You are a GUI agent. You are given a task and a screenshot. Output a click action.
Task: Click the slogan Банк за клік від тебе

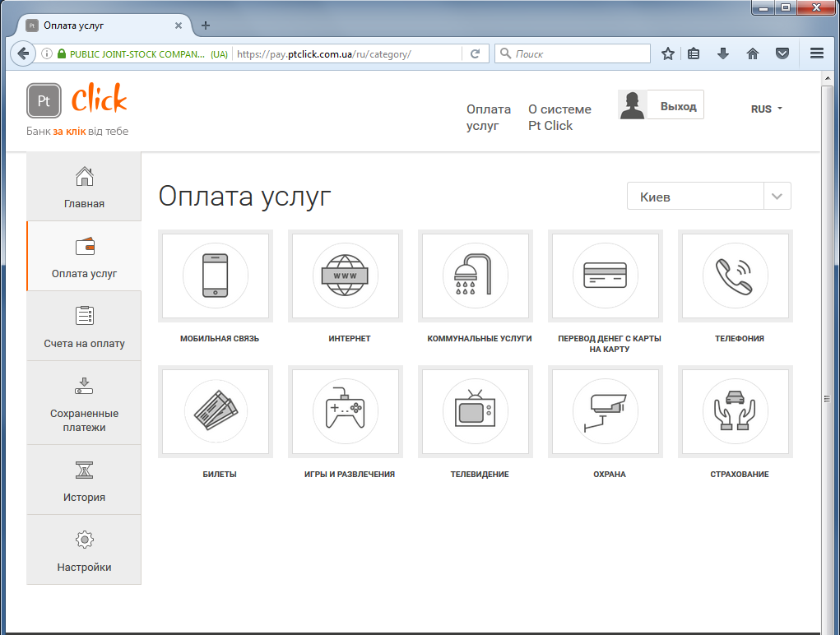pos(77,131)
